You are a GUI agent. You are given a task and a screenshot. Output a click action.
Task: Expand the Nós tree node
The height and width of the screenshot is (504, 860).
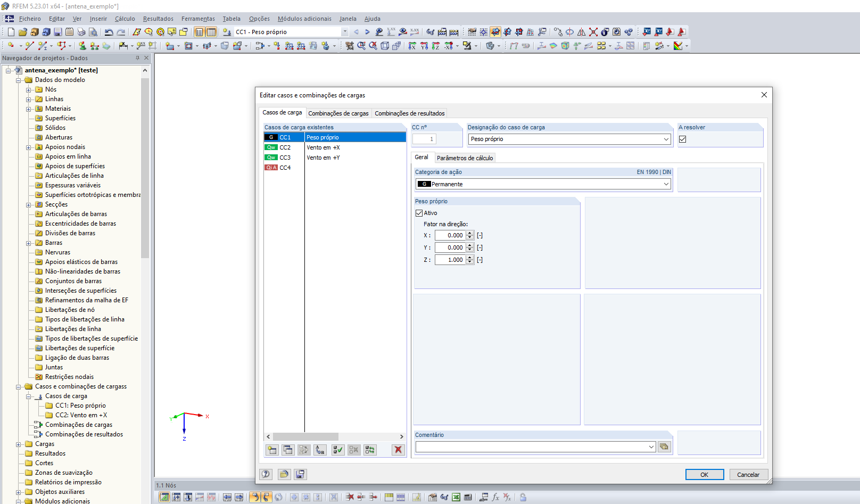click(29, 89)
